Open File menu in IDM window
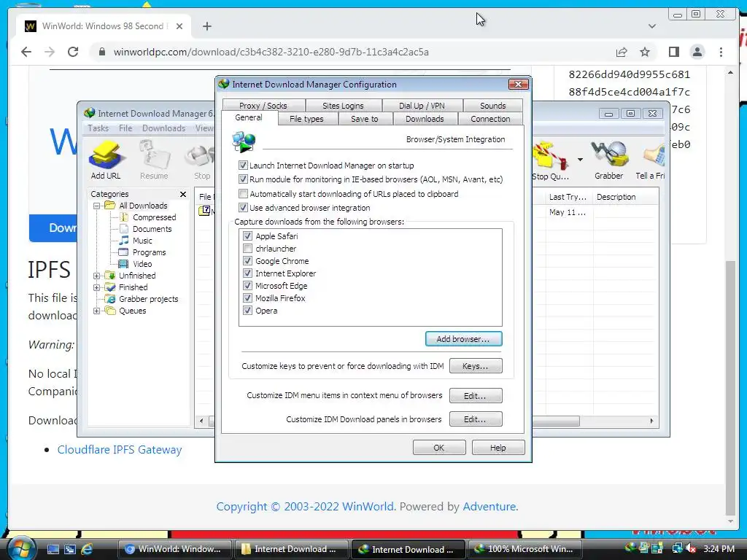Viewport: 747px width, 560px height. click(x=125, y=128)
